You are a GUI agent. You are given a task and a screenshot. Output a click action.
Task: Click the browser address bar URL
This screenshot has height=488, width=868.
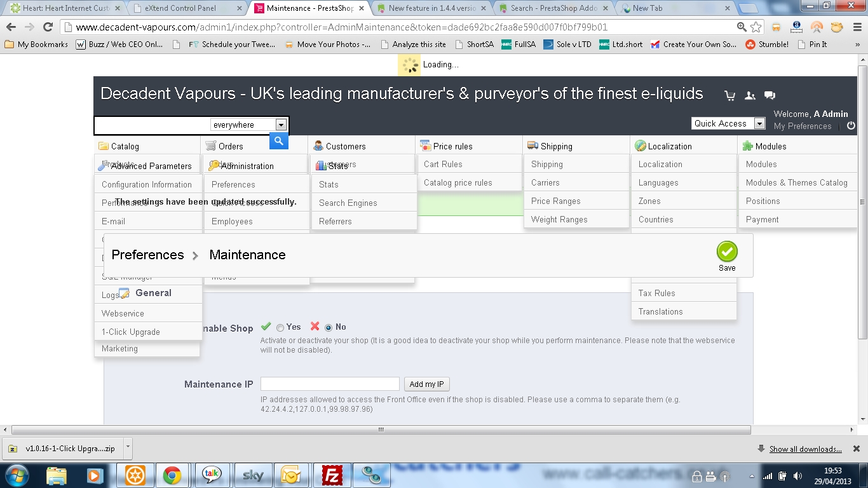342,27
